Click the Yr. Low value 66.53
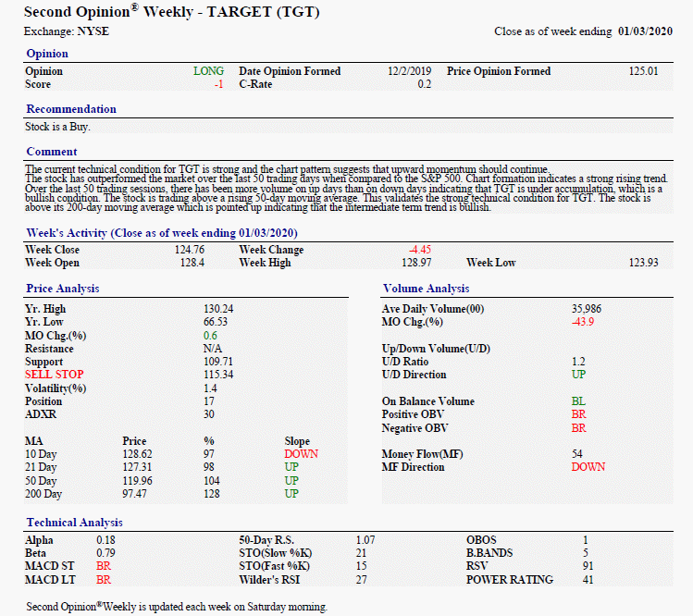693x616 pixels. (216, 322)
